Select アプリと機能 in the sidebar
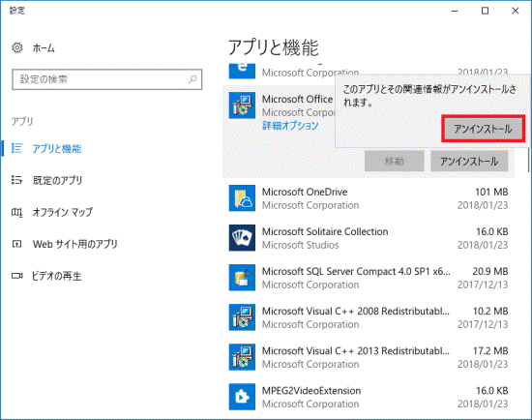This screenshot has height=420, width=532. tap(57, 149)
